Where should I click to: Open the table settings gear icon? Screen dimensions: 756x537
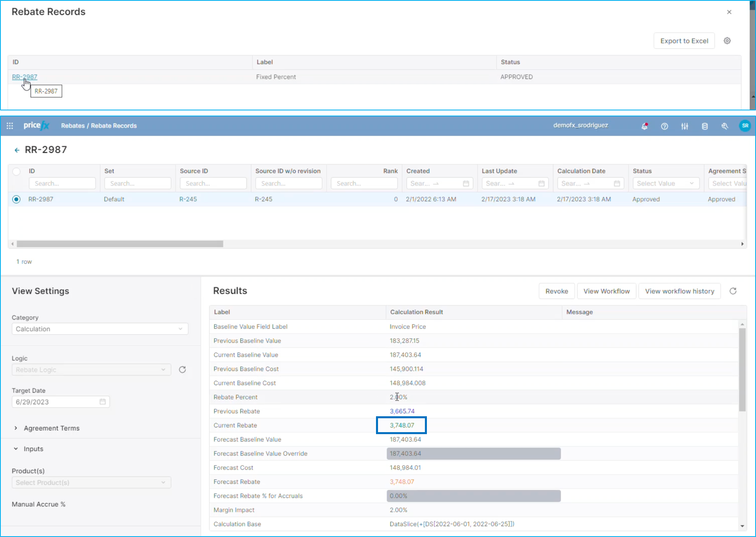727,41
